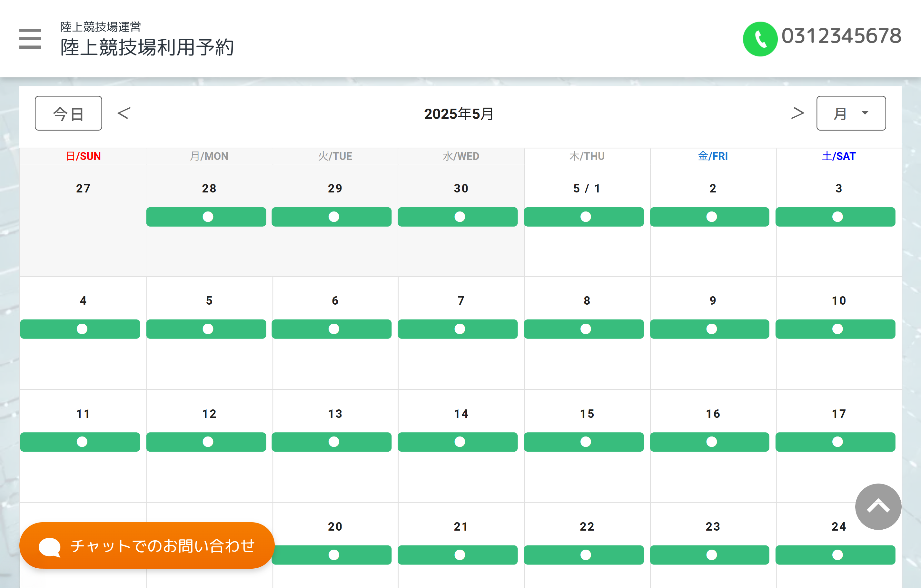Screen dimensions: 921x588
Task: Click the date label 5 / 1
Action: tap(587, 189)
